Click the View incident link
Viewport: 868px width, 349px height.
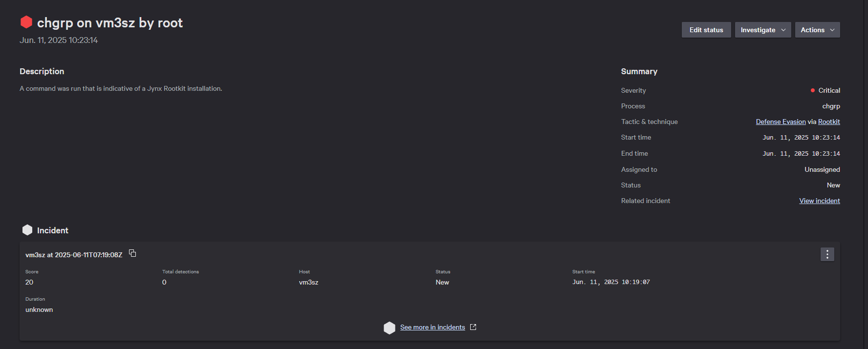coord(819,201)
